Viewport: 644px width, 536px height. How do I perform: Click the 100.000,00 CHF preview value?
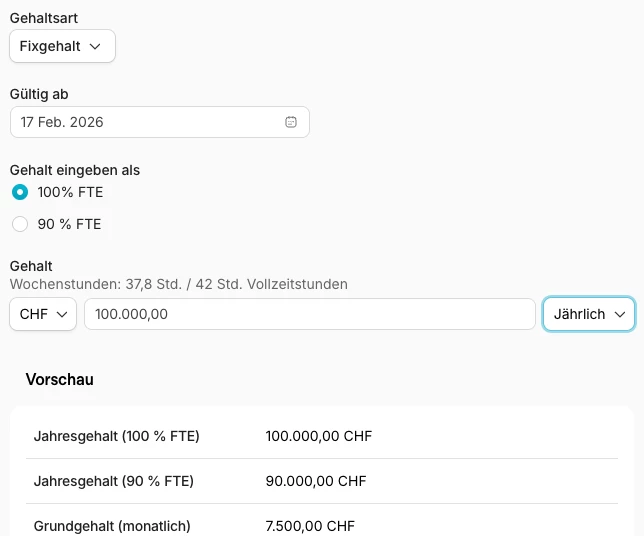(x=319, y=436)
